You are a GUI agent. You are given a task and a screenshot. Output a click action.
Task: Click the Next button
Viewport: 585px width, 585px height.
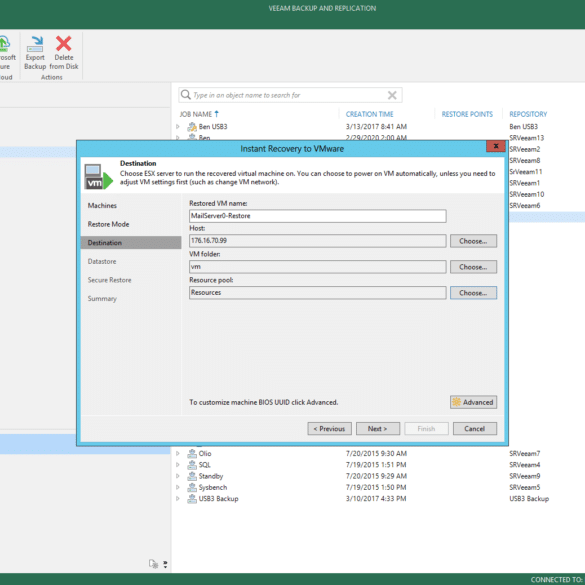[378, 429]
